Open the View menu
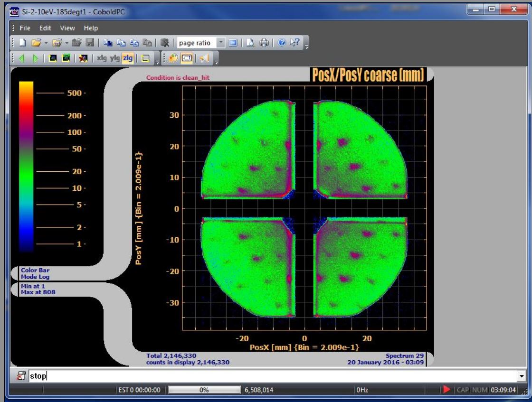 (x=67, y=28)
